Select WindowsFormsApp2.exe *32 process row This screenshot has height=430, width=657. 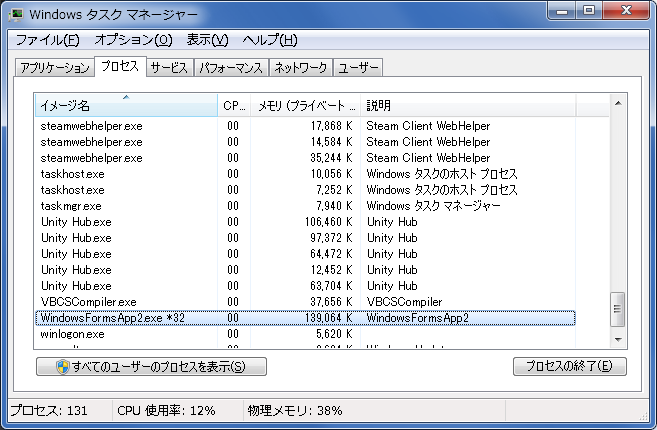pos(305,318)
